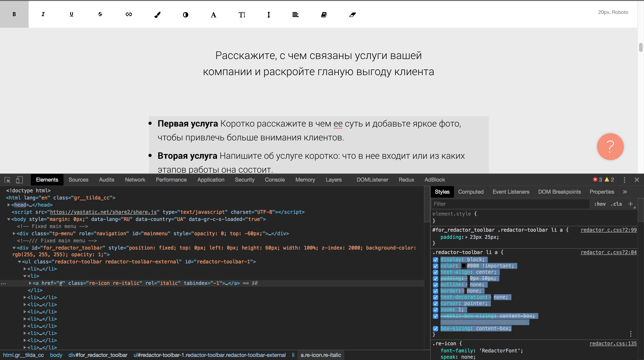The width and height of the screenshot is (644, 360).
Task: Open font family 'A' tool
Action: coord(213,15)
